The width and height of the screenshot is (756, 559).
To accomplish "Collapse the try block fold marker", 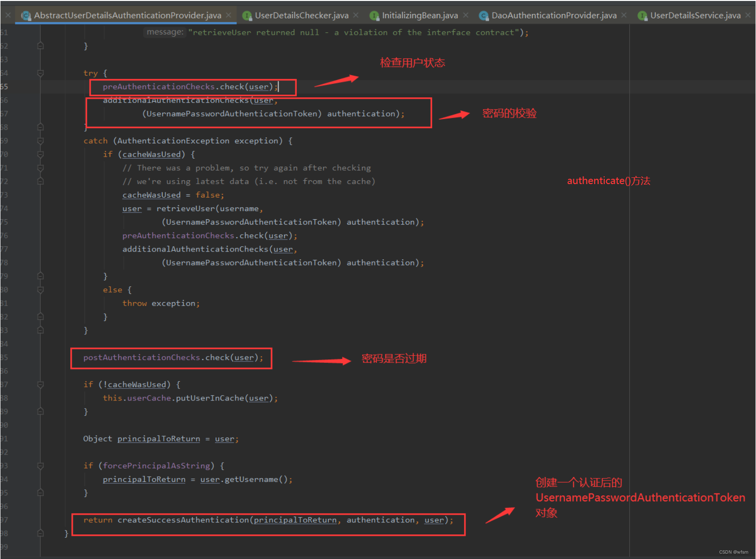I will pos(40,73).
